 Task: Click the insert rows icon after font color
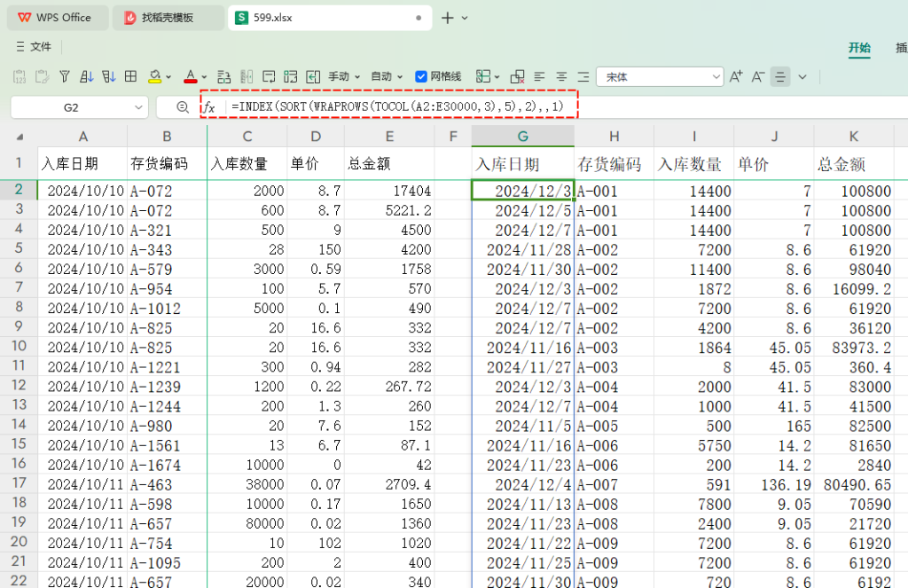pyautogui.click(x=224, y=76)
